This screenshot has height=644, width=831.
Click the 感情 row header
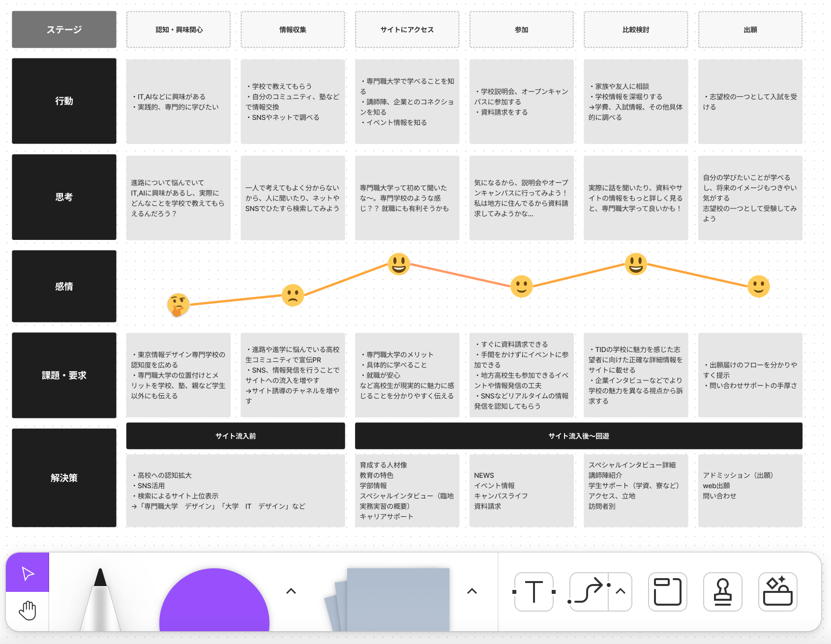pyautogui.click(x=64, y=286)
